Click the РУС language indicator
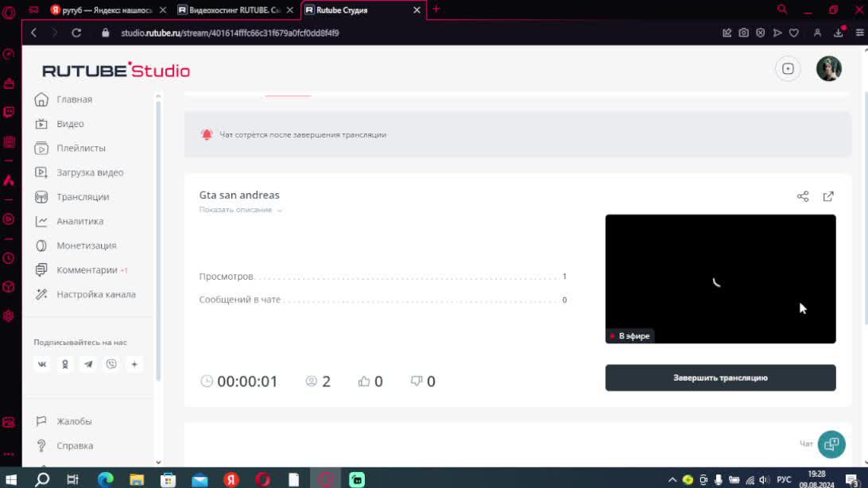The width and height of the screenshot is (868, 488). (x=784, y=480)
